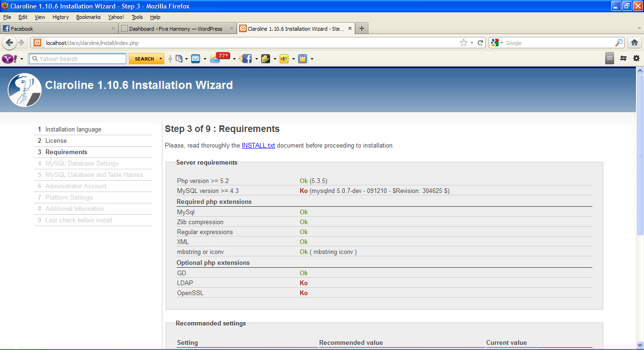Click the swap arrows icon on Yahoo toolbar
Viewport: 644px width, 350px height.
pos(623,58)
